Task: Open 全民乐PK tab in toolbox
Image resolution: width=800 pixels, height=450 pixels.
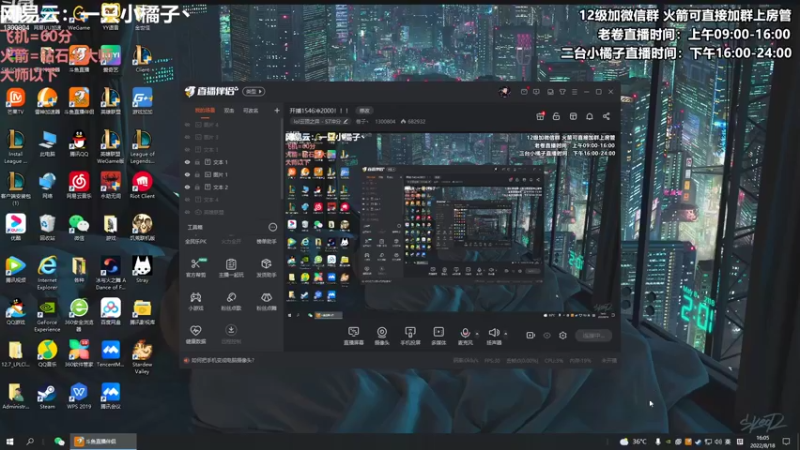Action: tap(195, 242)
